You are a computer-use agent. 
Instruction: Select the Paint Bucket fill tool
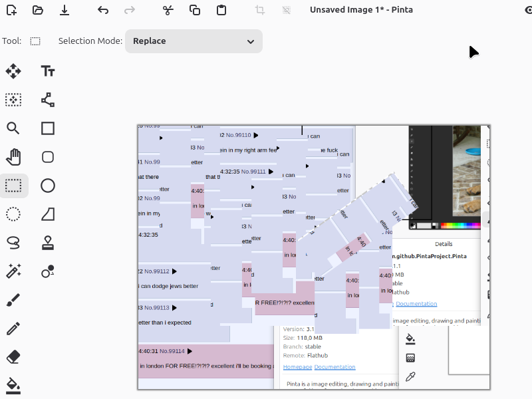point(13,384)
